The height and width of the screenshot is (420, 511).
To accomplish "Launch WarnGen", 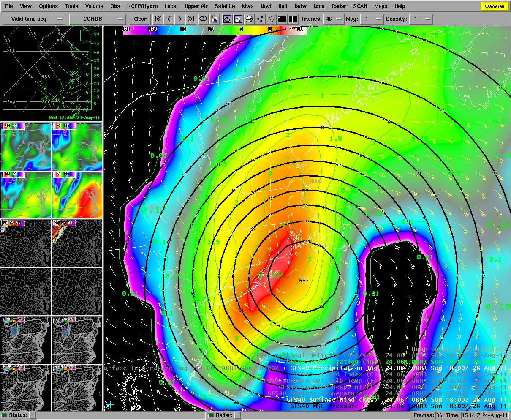I will (x=494, y=6).
